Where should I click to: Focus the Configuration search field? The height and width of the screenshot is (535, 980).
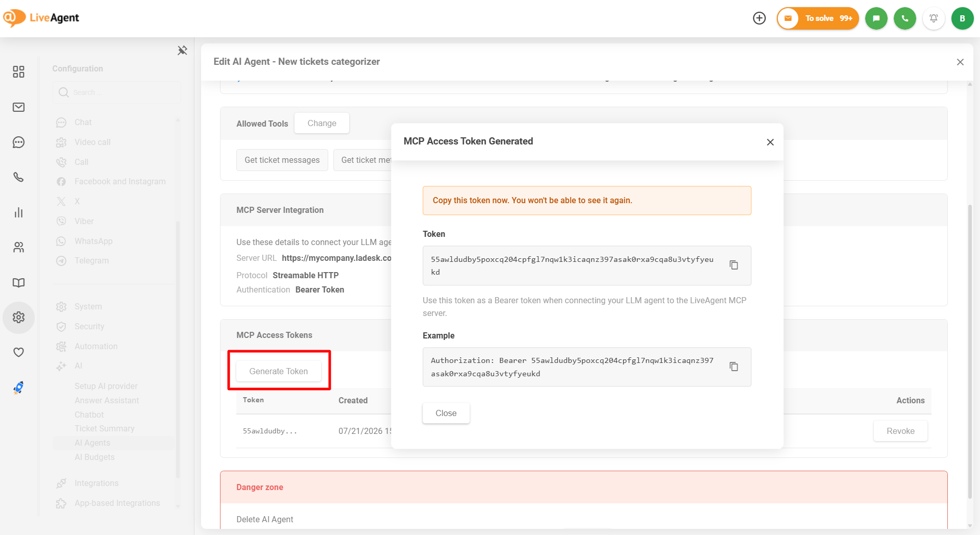[117, 92]
